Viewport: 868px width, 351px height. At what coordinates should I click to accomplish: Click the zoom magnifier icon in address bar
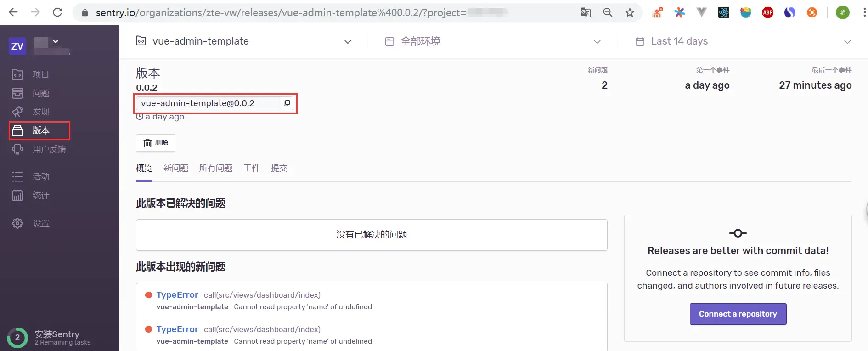tap(608, 12)
